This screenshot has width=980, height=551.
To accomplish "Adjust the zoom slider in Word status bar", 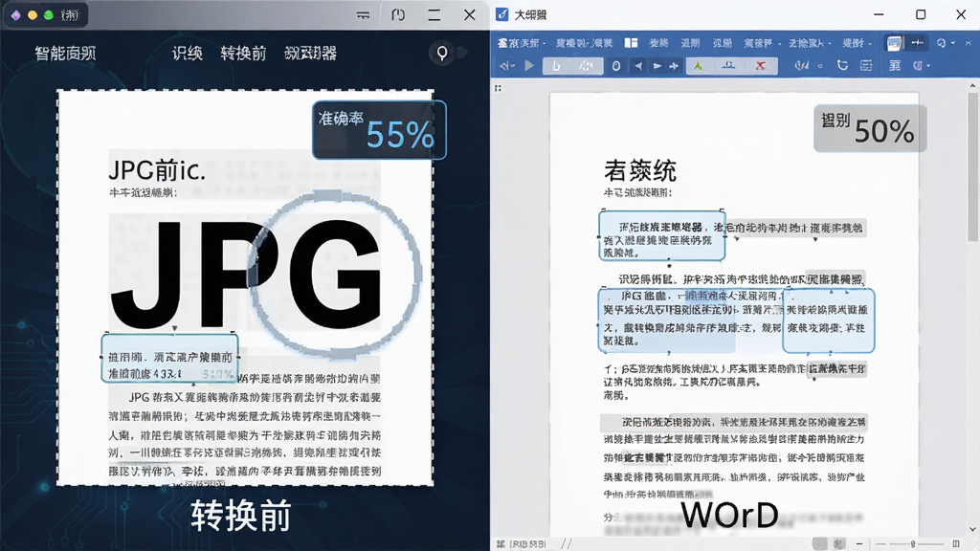I will coord(913,544).
